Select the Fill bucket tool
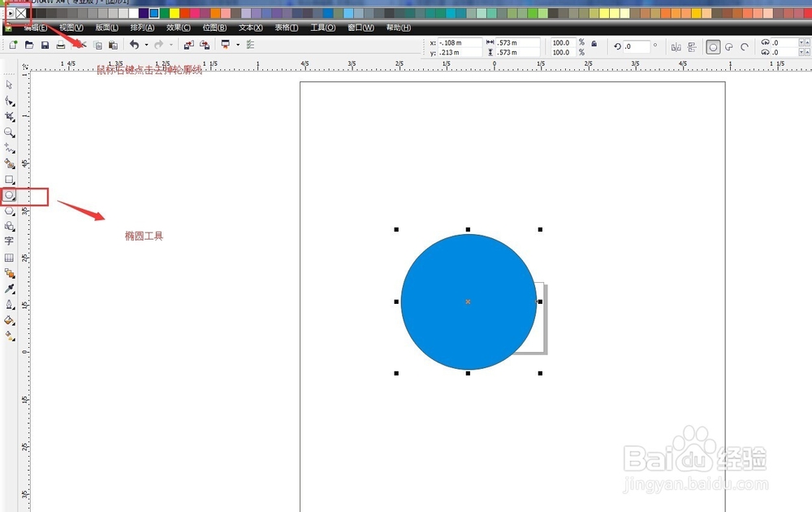812x512 pixels. tap(9, 320)
